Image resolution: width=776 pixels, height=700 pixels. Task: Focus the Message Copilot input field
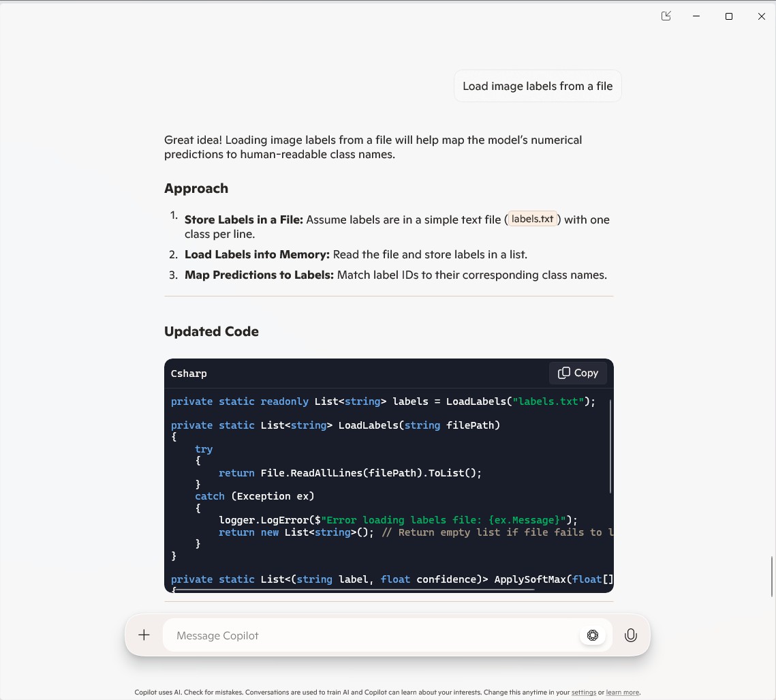click(x=368, y=635)
